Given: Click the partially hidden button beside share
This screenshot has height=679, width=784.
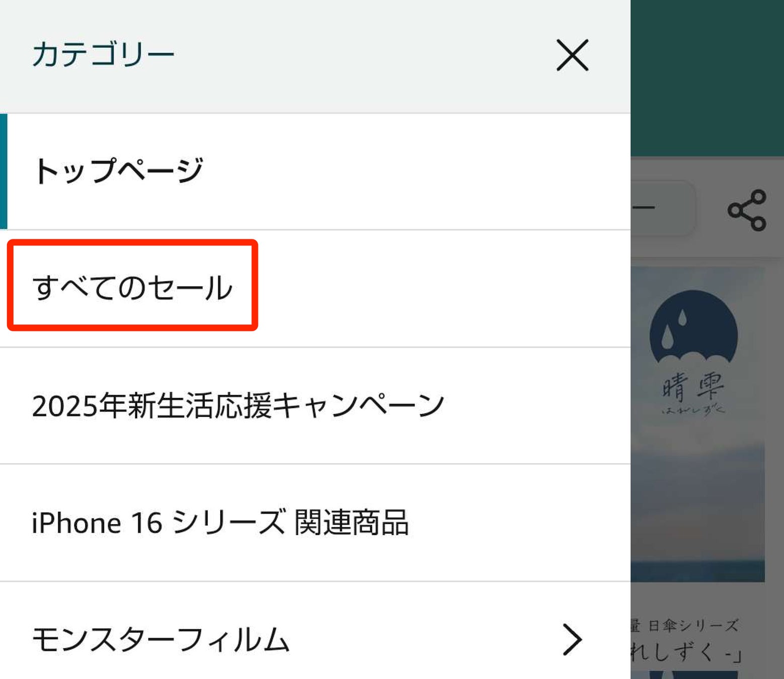Looking at the screenshot, I should (663, 208).
